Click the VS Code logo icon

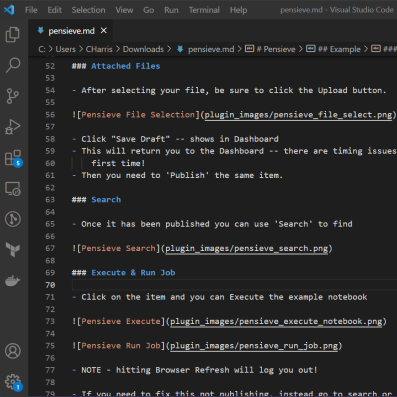pyautogui.click(x=9, y=10)
